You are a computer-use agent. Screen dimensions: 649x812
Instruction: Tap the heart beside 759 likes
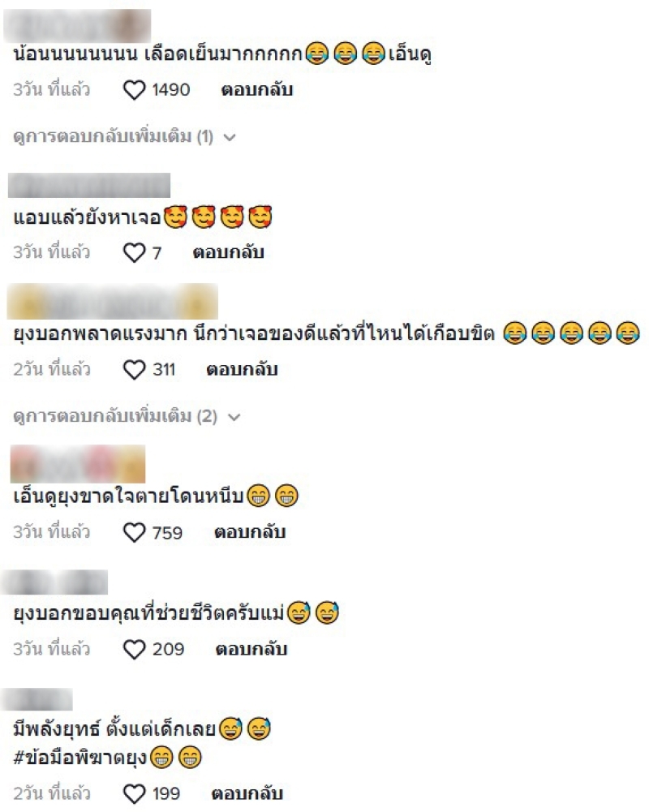pyautogui.click(x=134, y=532)
